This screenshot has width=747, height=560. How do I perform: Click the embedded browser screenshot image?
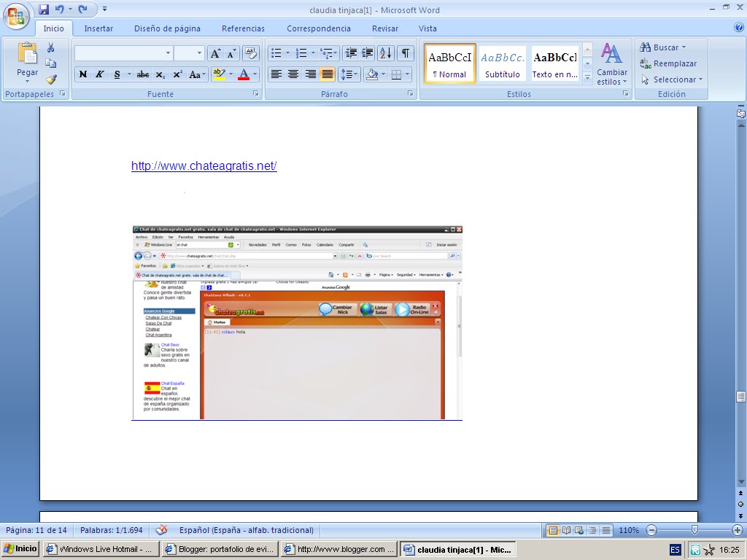298,323
